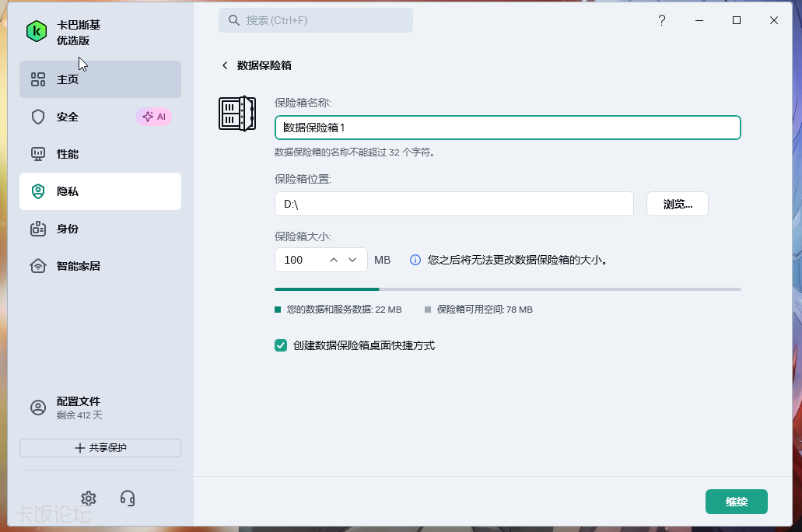The image size is (802, 532).
Task: Open the 安全 section
Action: pos(100,117)
